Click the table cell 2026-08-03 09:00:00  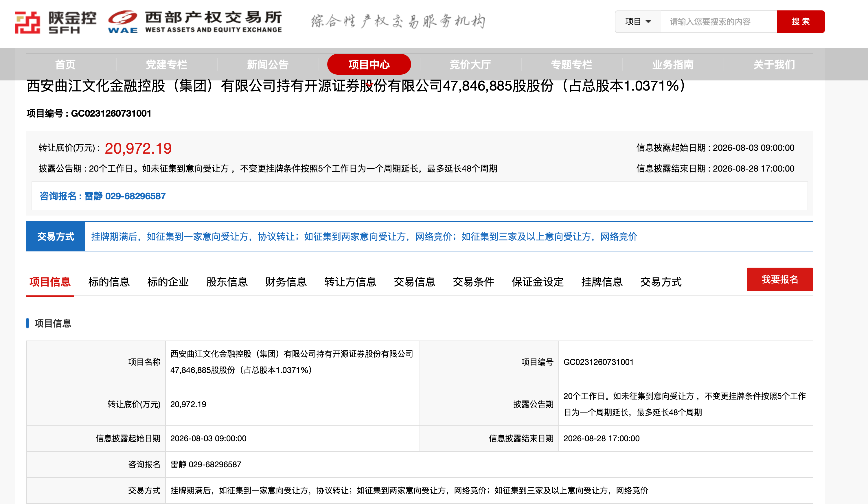point(293,438)
